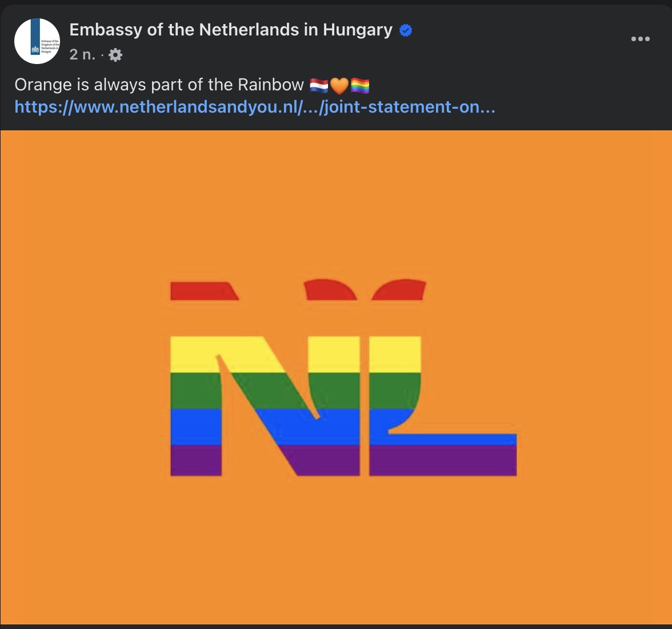Click the yellow stripe of N's left stem
This screenshot has height=629, width=672.
pyautogui.click(x=193, y=355)
